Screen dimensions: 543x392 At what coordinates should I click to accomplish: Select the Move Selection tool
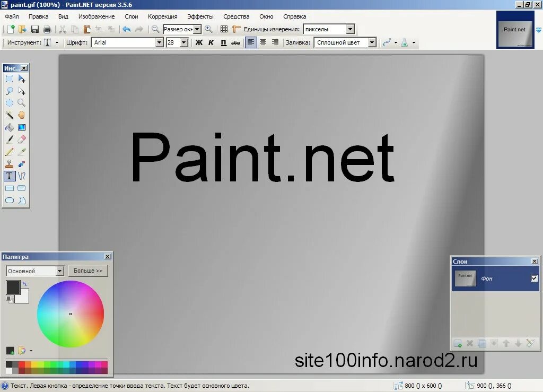click(21, 91)
